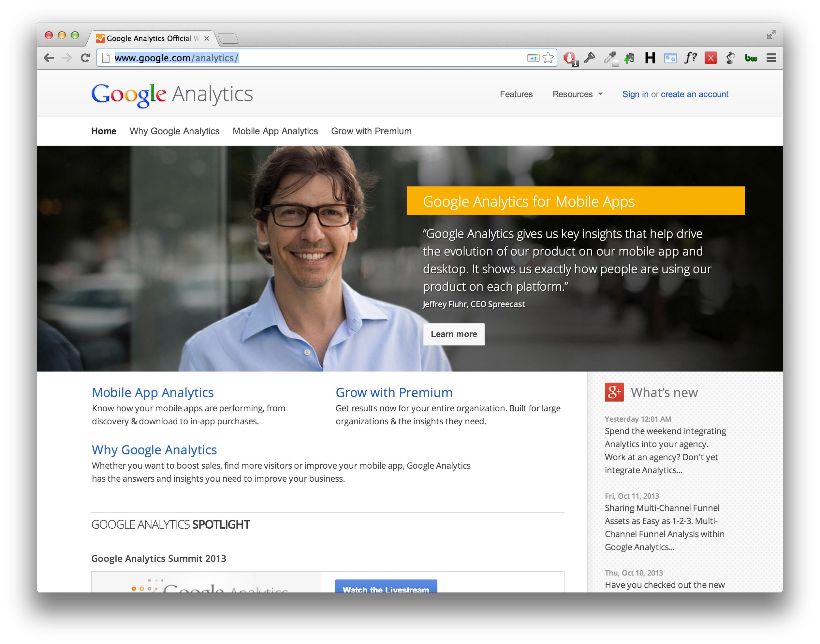Click the +1 button in address bar

pyautogui.click(x=533, y=58)
